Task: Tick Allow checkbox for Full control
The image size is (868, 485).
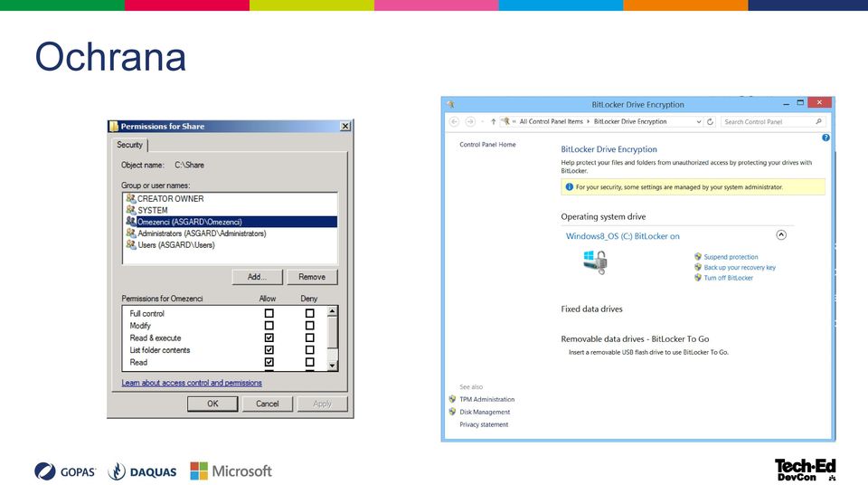Action: click(269, 313)
